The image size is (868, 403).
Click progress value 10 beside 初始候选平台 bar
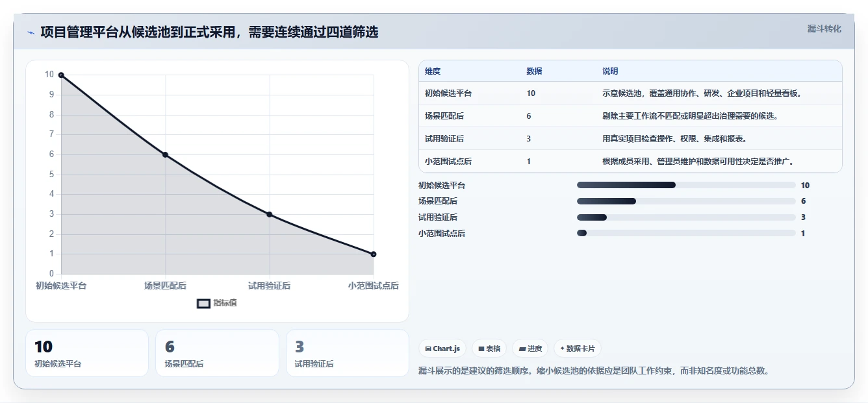(805, 186)
